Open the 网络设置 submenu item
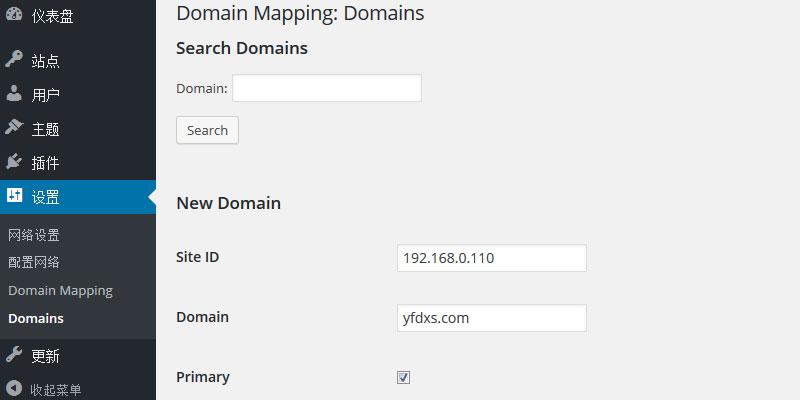Viewport: 800px width, 400px height. 34,235
